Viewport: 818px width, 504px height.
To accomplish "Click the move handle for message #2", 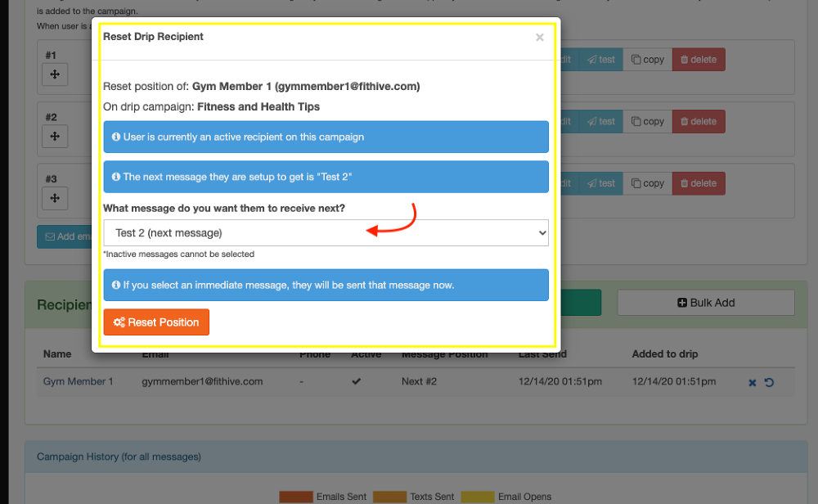I will pyautogui.click(x=55, y=136).
